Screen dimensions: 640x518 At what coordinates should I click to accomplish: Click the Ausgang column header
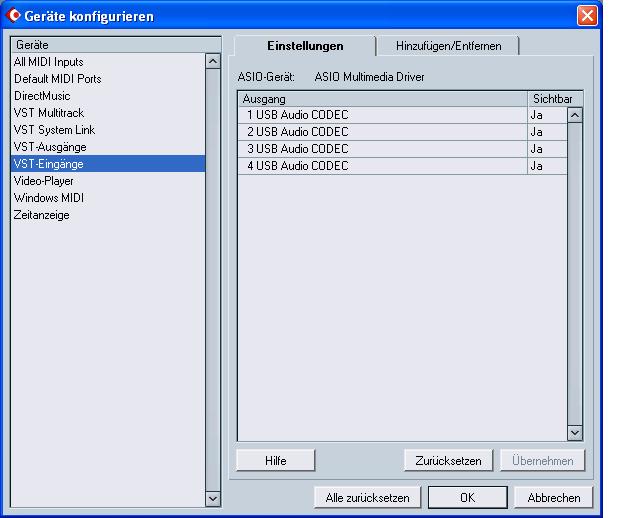coord(382,99)
